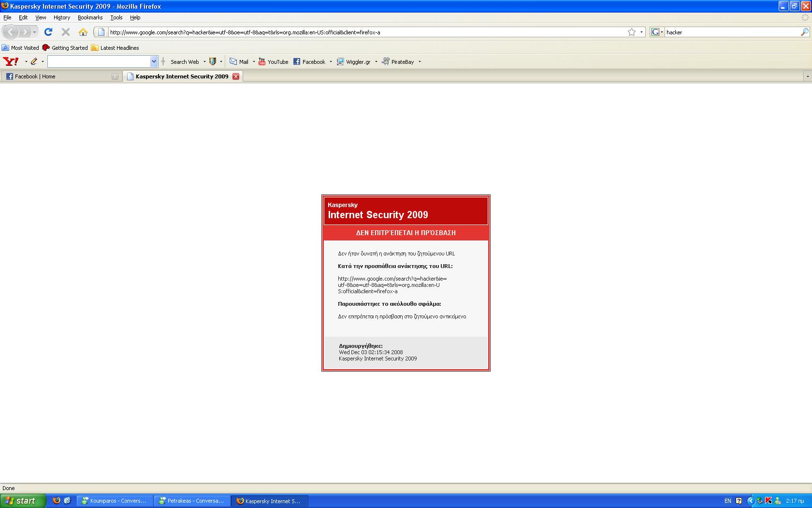
Task: Switch to the Facebook | Home tab
Action: coord(61,76)
